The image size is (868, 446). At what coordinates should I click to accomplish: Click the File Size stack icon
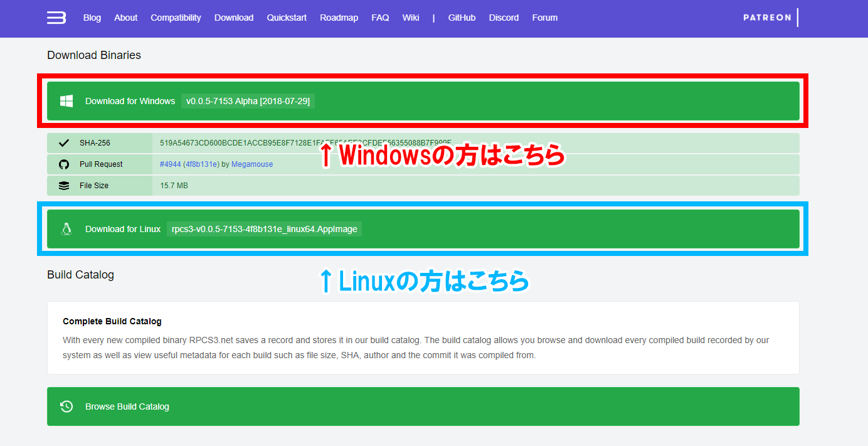64,186
